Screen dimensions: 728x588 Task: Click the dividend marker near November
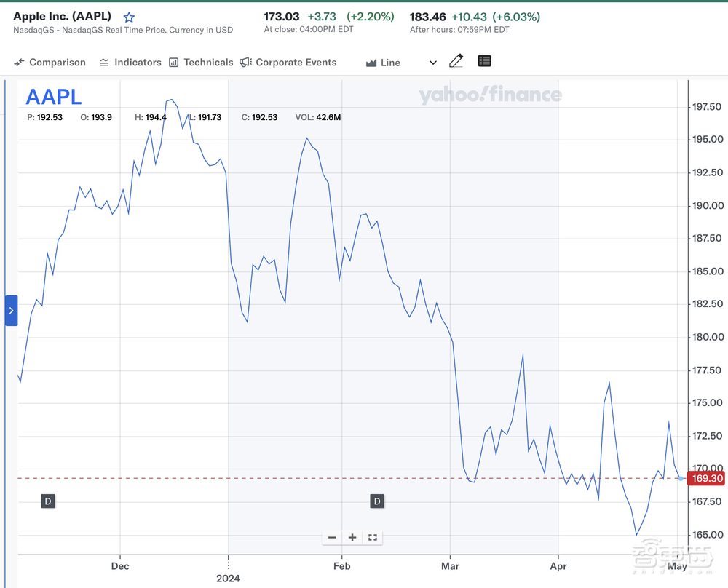coord(47,501)
